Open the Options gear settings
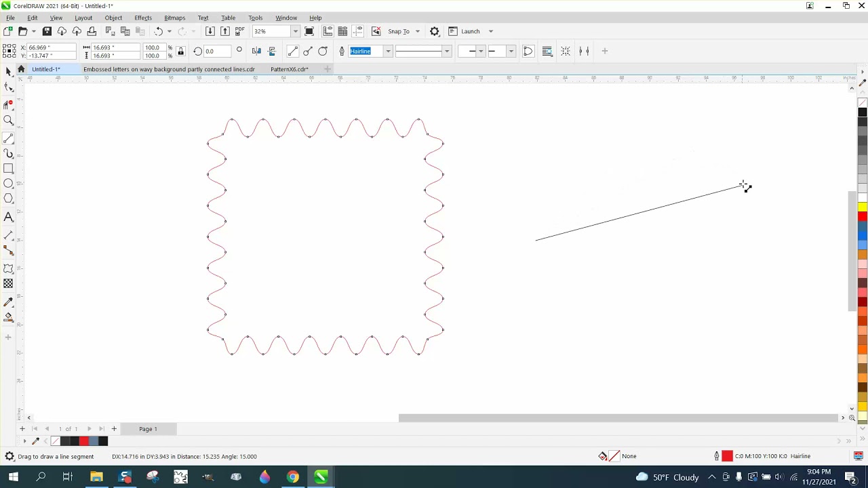The height and width of the screenshot is (488, 868). [x=435, y=31]
